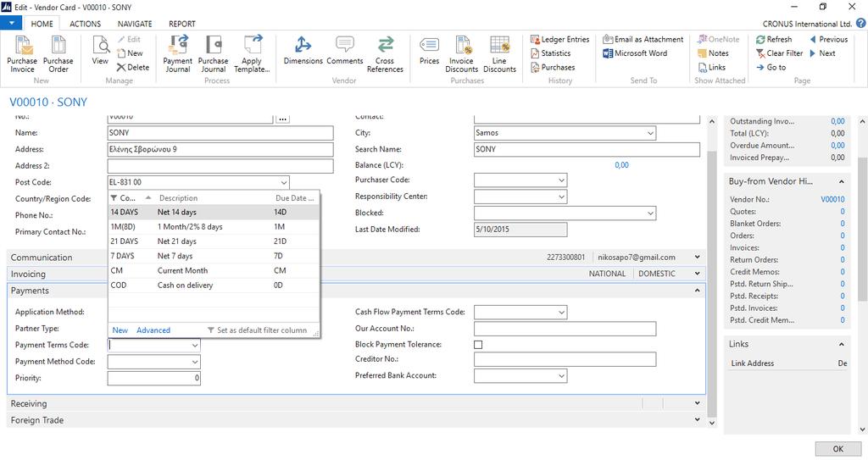Send to Microsoft Word
The height and width of the screenshot is (460, 868).
(635, 53)
